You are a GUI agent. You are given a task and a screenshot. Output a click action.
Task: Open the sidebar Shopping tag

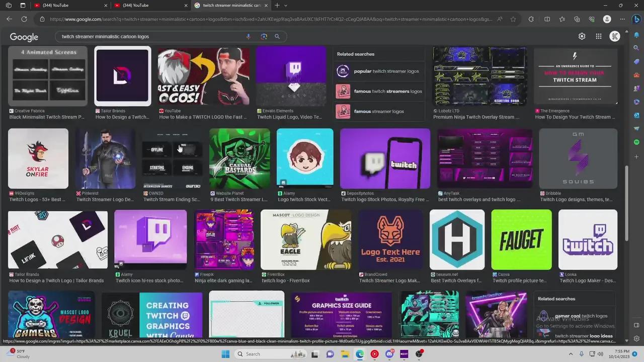[636, 61]
